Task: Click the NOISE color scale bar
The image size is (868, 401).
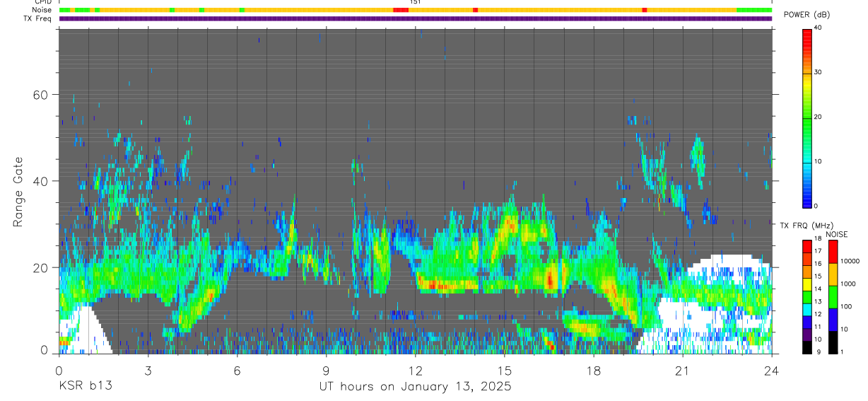Action: pyautogui.click(x=833, y=296)
